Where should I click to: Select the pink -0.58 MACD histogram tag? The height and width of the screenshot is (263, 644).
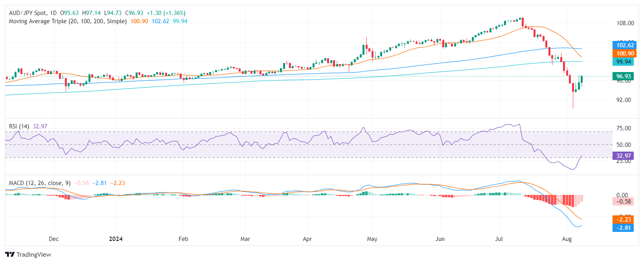(623, 202)
